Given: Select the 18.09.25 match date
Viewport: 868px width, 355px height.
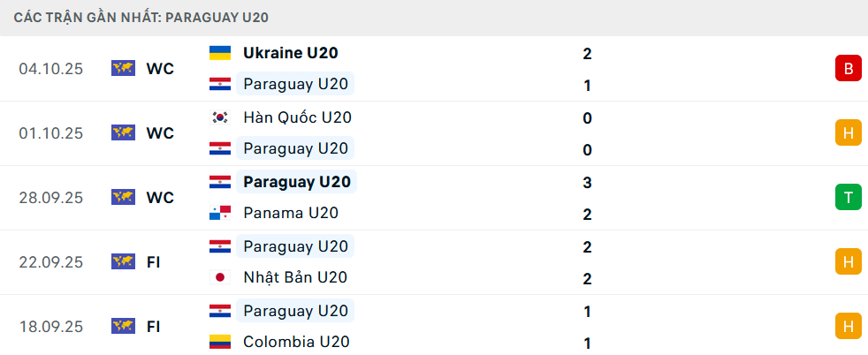Looking at the screenshot, I should point(51,327).
